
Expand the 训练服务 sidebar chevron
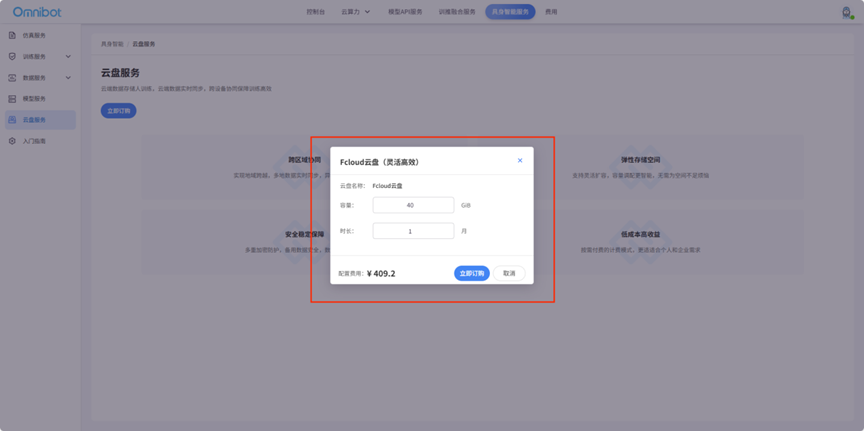pyautogui.click(x=68, y=57)
